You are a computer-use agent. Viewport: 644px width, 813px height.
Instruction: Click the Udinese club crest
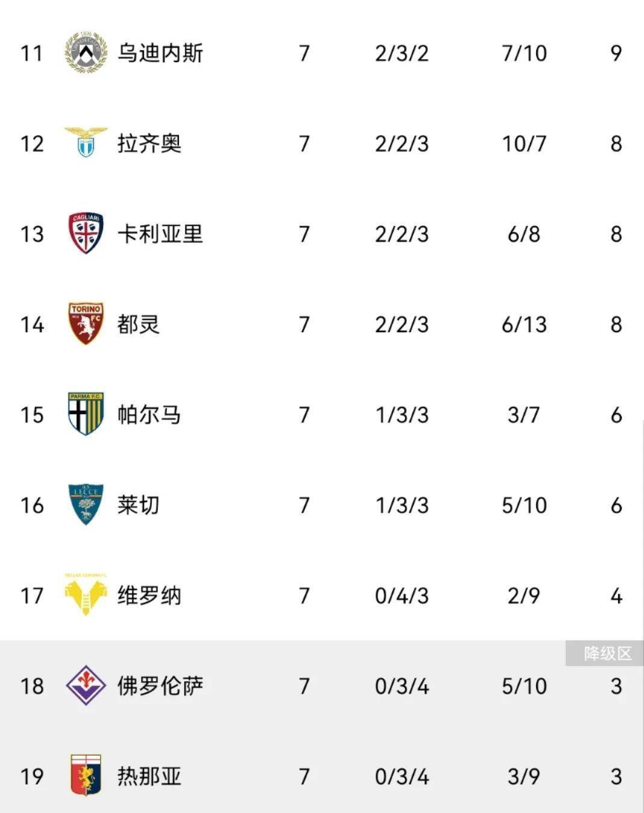click(x=86, y=52)
